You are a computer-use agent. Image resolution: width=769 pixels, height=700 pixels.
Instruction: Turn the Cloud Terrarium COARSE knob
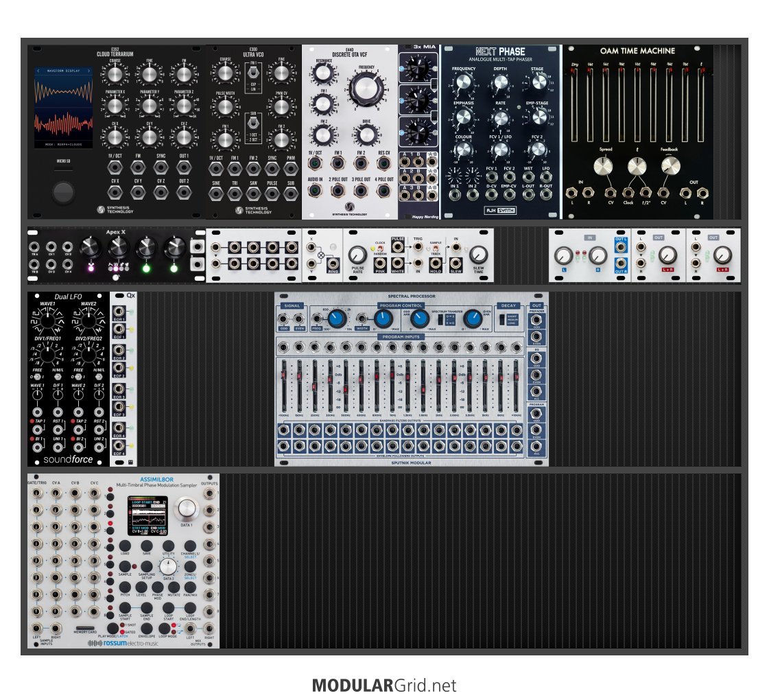click(x=115, y=75)
